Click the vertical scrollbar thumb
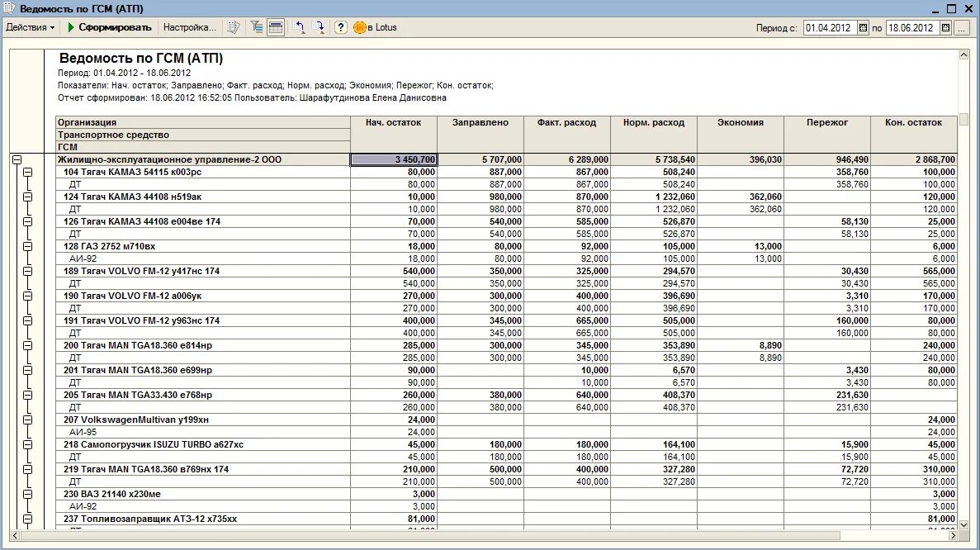Viewport: 980px width, 550px height. [x=963, y=120]
